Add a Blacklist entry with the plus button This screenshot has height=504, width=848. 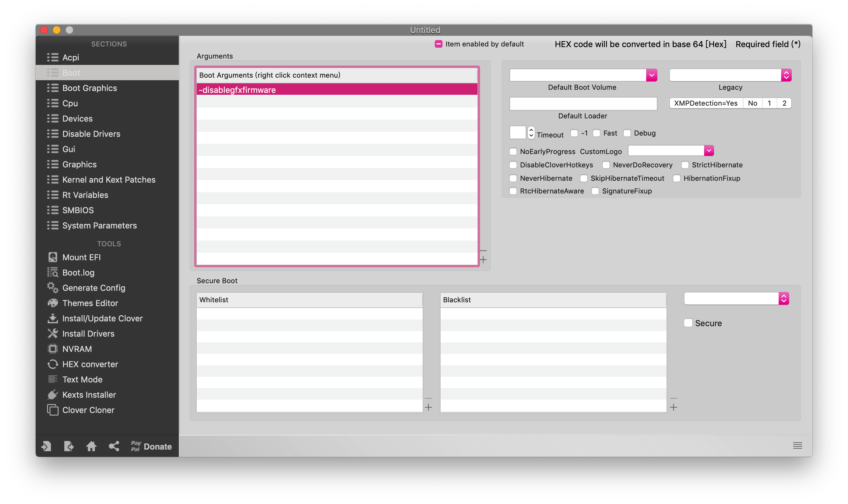[x=673, y=407]
